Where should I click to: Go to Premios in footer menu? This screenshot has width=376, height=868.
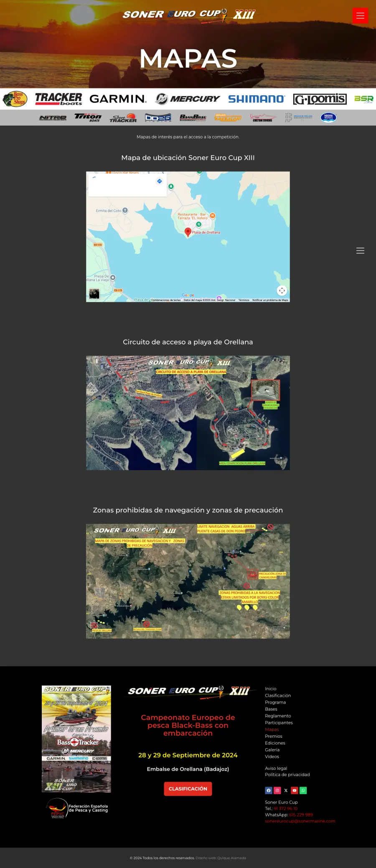click(x=274, y=736)
